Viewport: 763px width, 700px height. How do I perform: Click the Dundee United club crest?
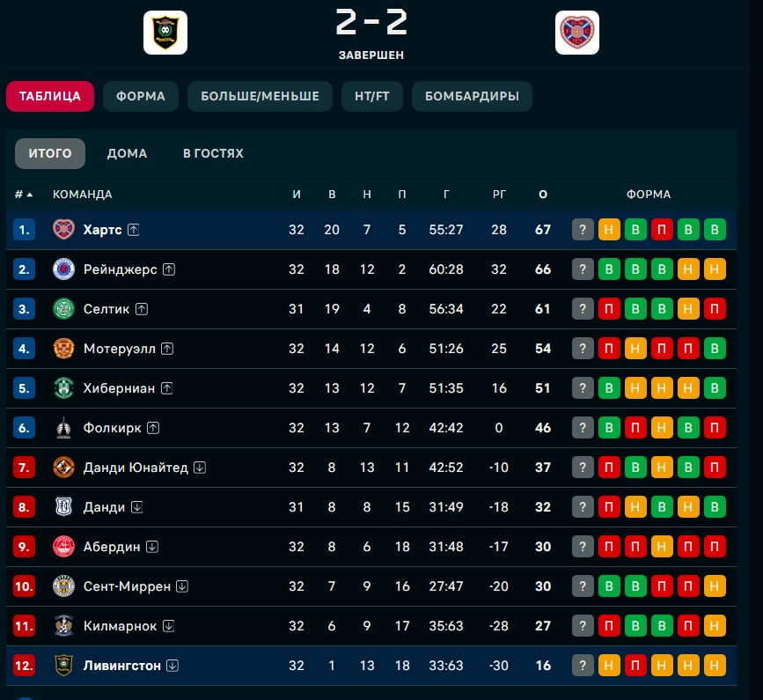64,468
